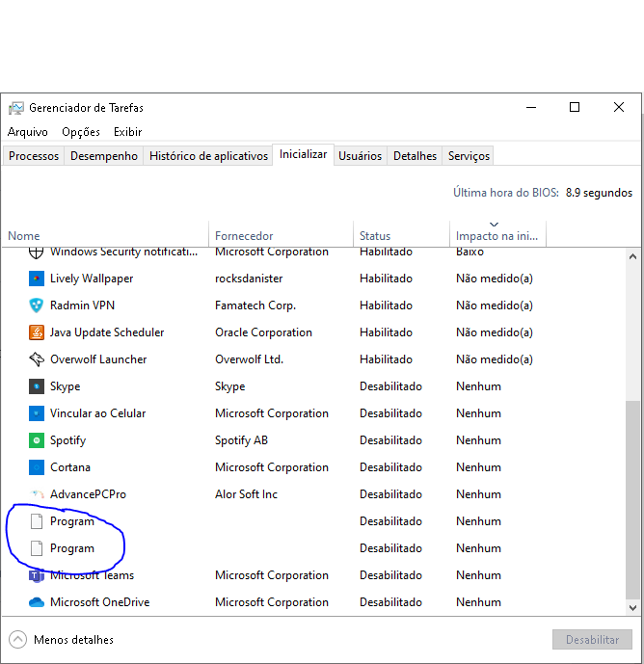Viewport: 644px width, 664px height.
Task: Open the Exibir menu
Action: point(127,132)
